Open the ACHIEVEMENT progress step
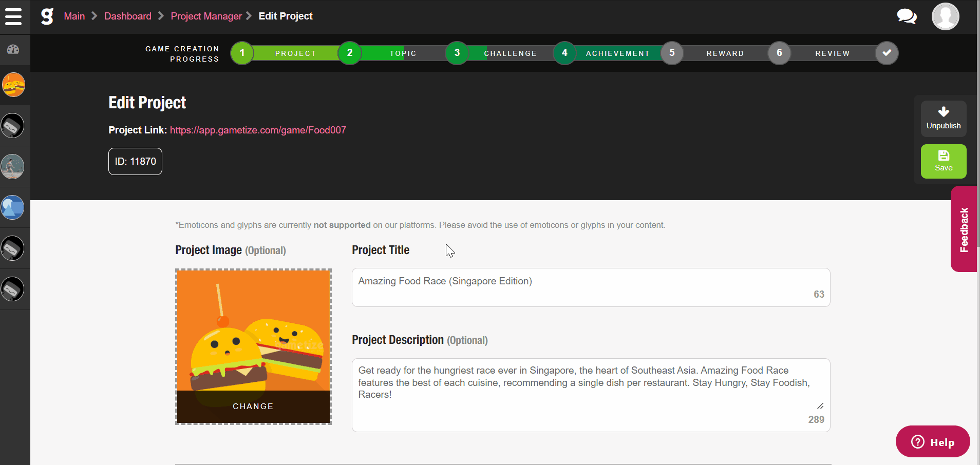 pos(618,53)
